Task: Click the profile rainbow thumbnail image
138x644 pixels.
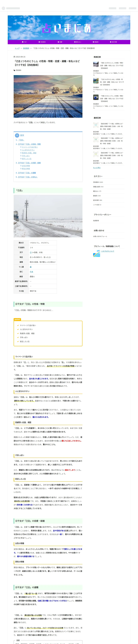Action: point(97,254)
